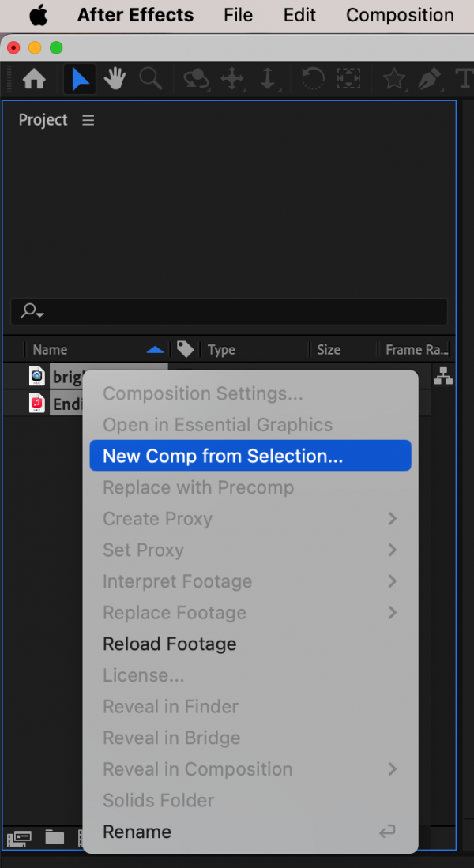This screenshot has width=474, height=868.
Task: Sort the project list by Name column
Action: click(50, 350)
